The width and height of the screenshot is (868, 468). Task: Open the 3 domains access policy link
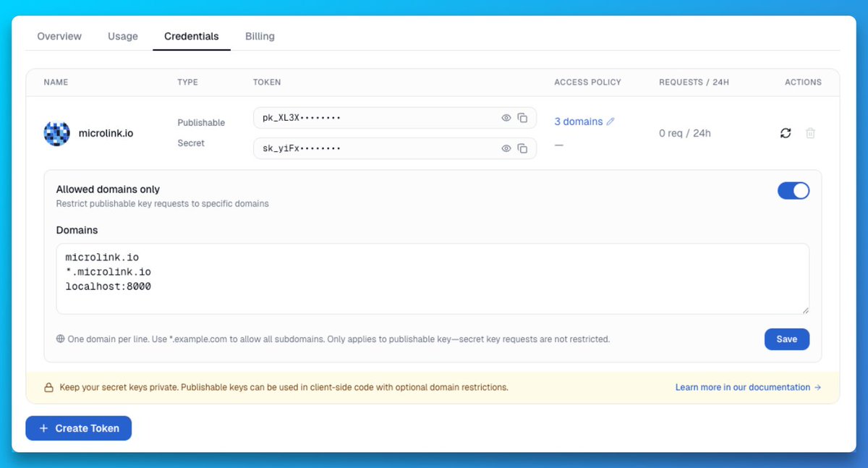(x=579, y=122)
